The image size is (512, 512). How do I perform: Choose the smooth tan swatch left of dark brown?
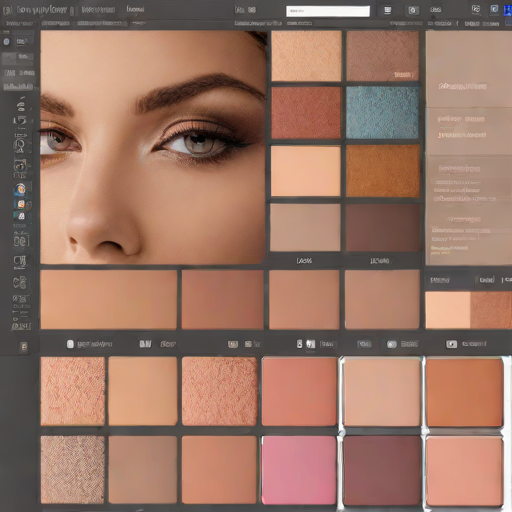[305, 227]
